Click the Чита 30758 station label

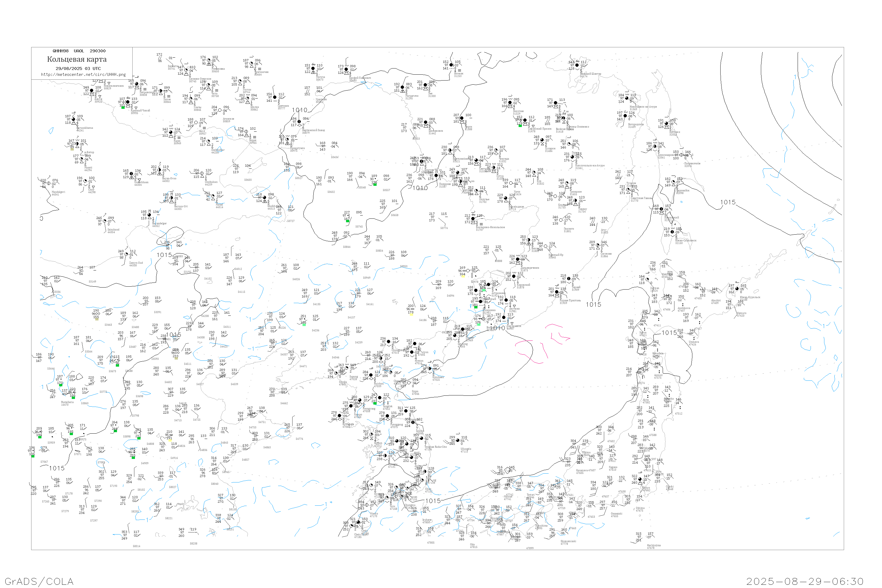pos(215,95)
